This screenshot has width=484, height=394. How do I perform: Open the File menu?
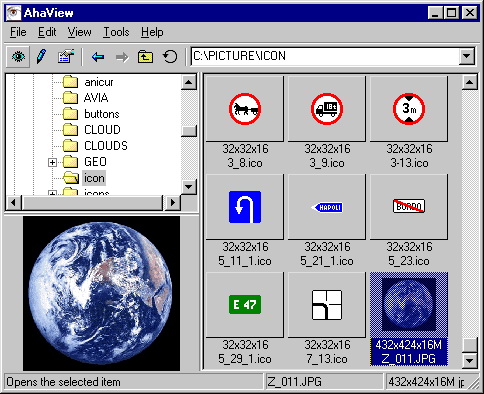(x=18, y=32)
